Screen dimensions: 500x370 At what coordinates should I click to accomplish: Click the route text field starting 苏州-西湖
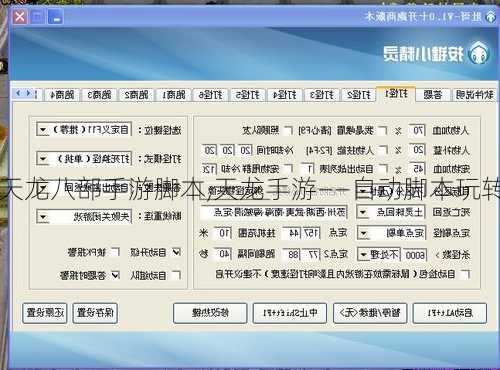[x=274, y=212]
